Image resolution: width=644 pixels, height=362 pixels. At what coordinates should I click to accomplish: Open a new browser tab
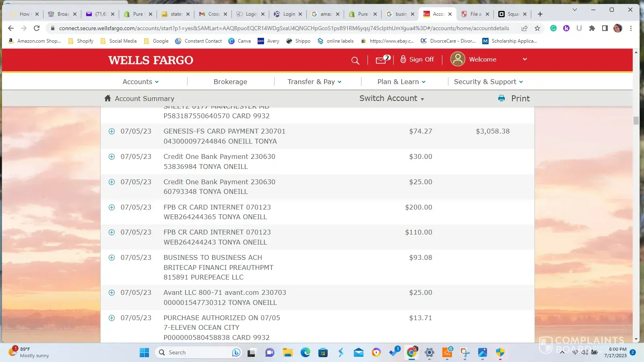click(x=540, y=14)
